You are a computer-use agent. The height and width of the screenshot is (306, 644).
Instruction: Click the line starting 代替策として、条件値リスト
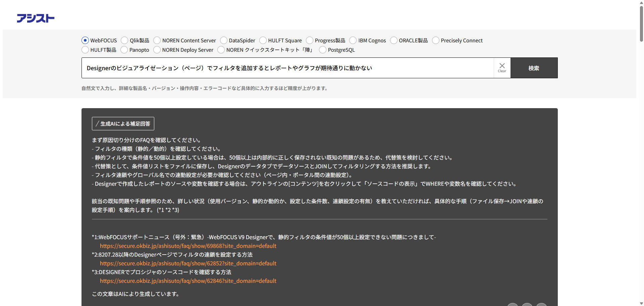[262, 166]
